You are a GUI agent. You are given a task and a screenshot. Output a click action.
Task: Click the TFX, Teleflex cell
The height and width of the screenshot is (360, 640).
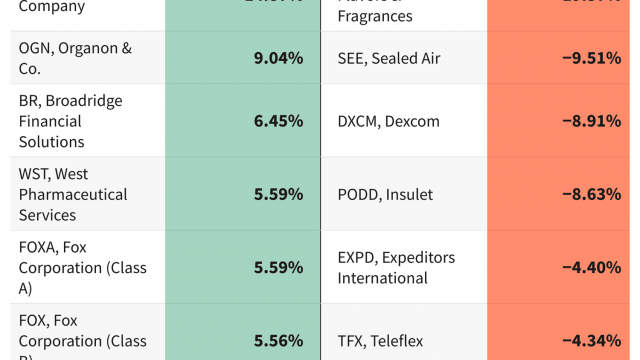[x=404, y=332]
